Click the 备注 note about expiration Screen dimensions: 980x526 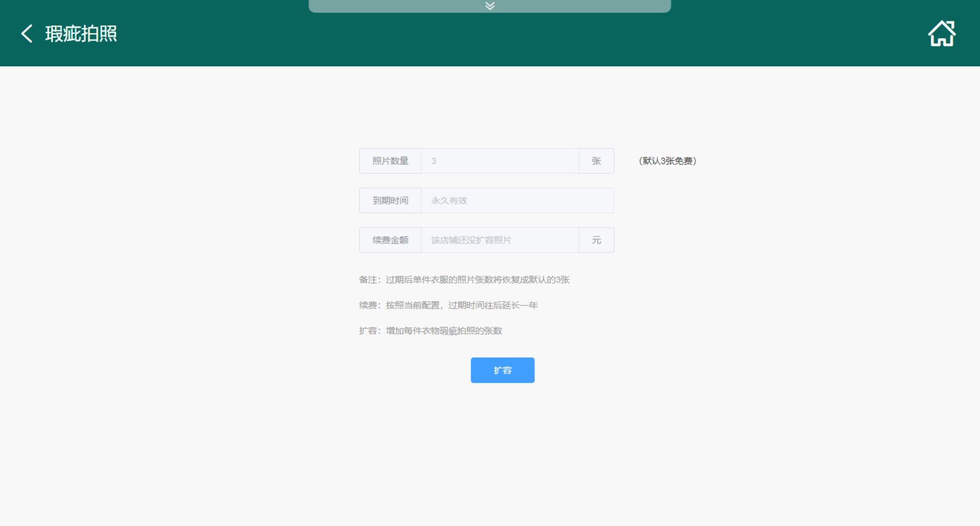point(464,280)
